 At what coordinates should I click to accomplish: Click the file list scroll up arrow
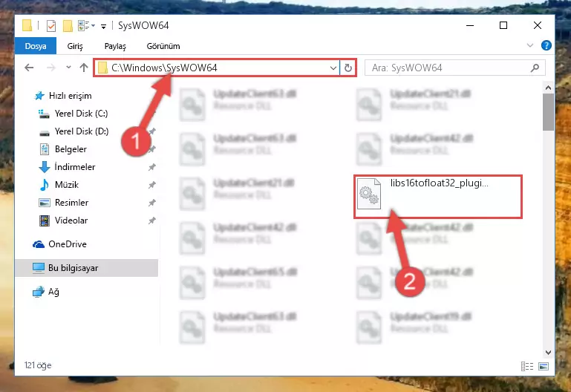click(x=548, y=88)
